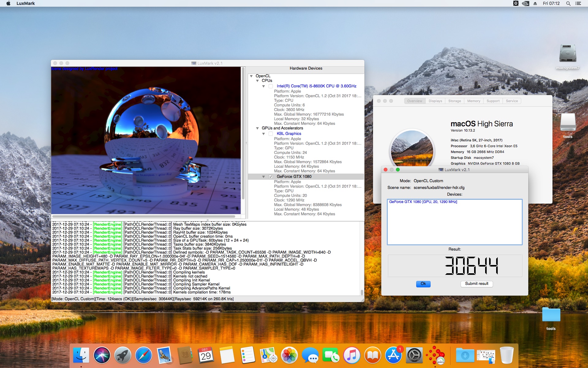Image resolution: width=588 pixels, height=368 pixels.
Task: Open iTunes from the dock
Action: tap(352, 355)
